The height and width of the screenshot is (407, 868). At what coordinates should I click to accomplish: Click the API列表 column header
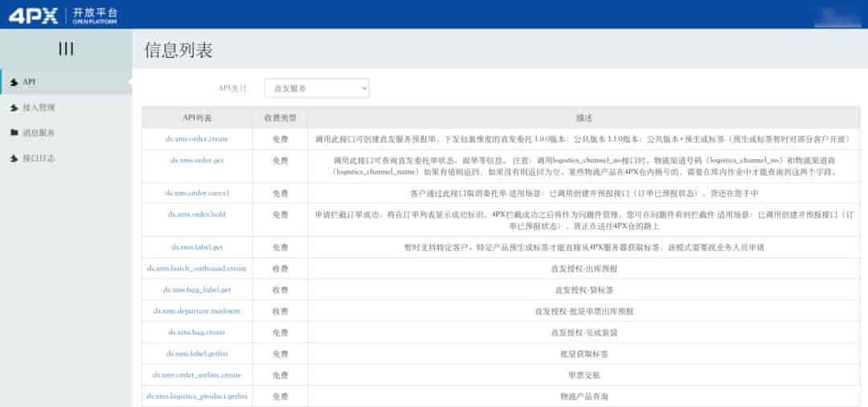[x=197, y=118]
